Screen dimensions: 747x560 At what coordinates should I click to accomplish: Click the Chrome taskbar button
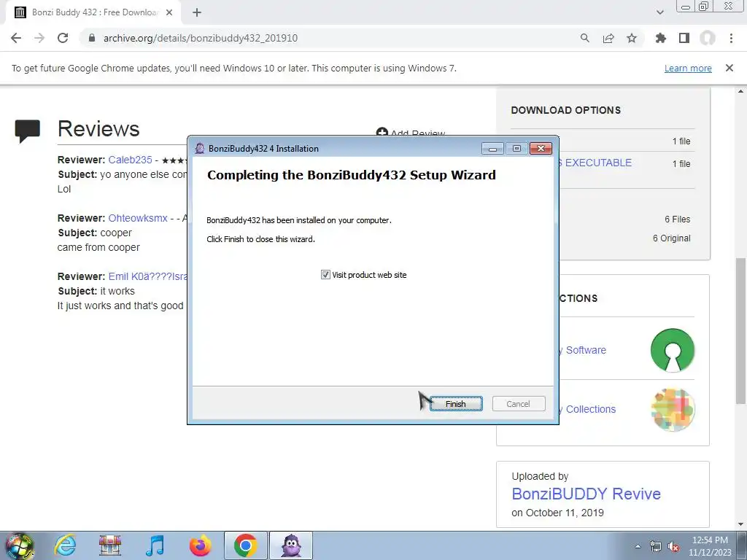(x=245, y=545)
